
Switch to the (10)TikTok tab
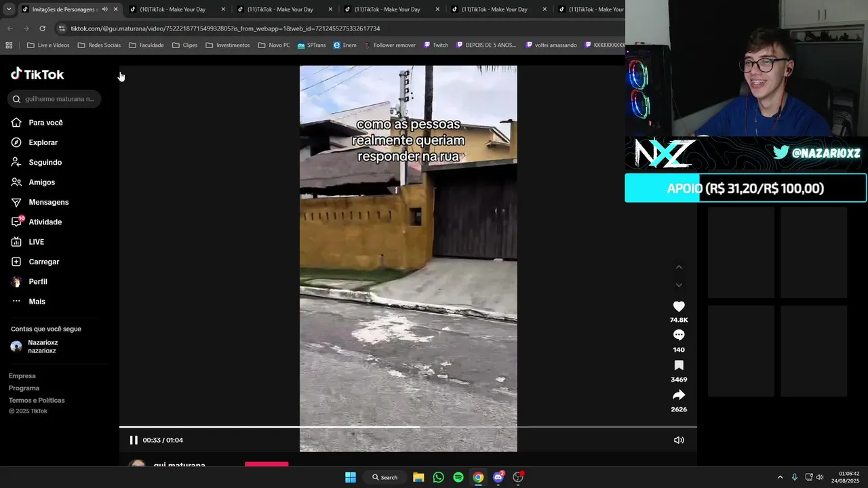(172, 9)
